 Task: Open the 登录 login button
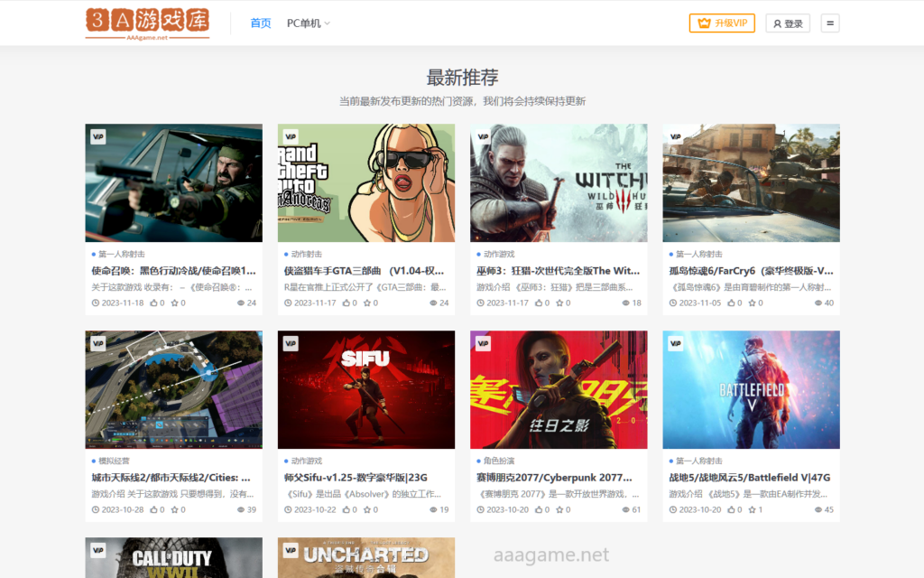(788, 23)
